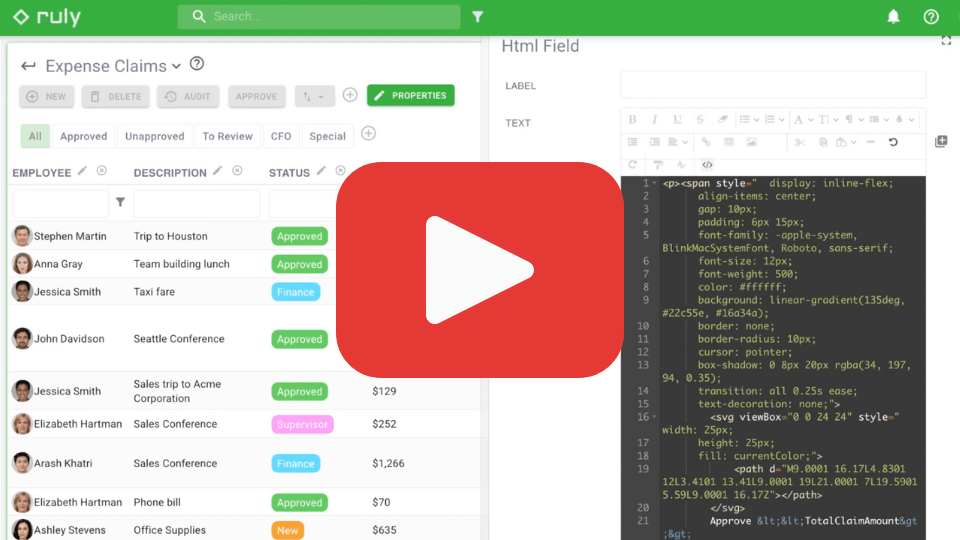Select the format painter tool
This screenshot has width=960, height=540.
pyautogui.click(x=658, y=164)
